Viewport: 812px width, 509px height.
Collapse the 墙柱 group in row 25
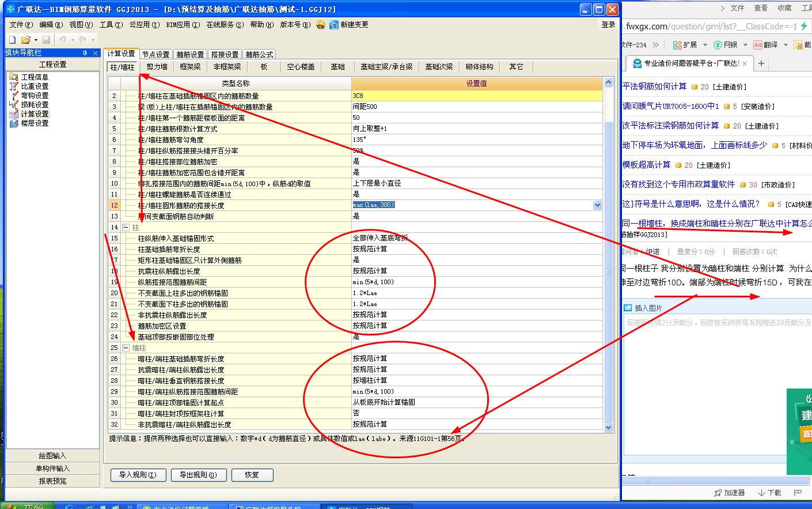click(126, 348)
